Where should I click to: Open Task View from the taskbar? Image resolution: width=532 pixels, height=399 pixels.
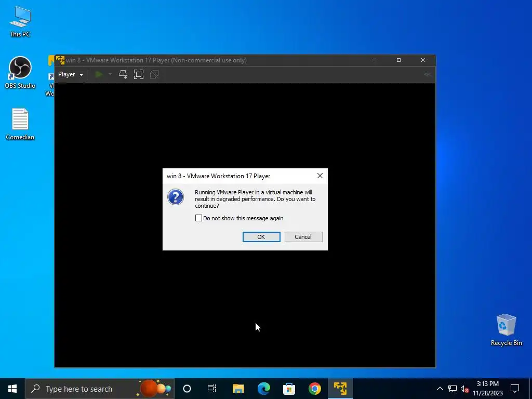pos(212,389)
